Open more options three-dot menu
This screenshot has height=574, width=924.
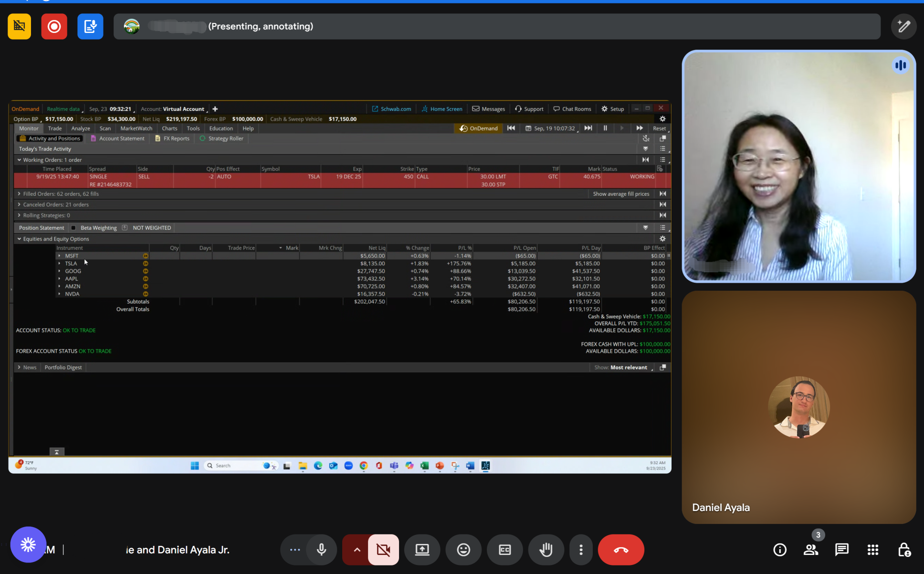[x=581, y=550]
